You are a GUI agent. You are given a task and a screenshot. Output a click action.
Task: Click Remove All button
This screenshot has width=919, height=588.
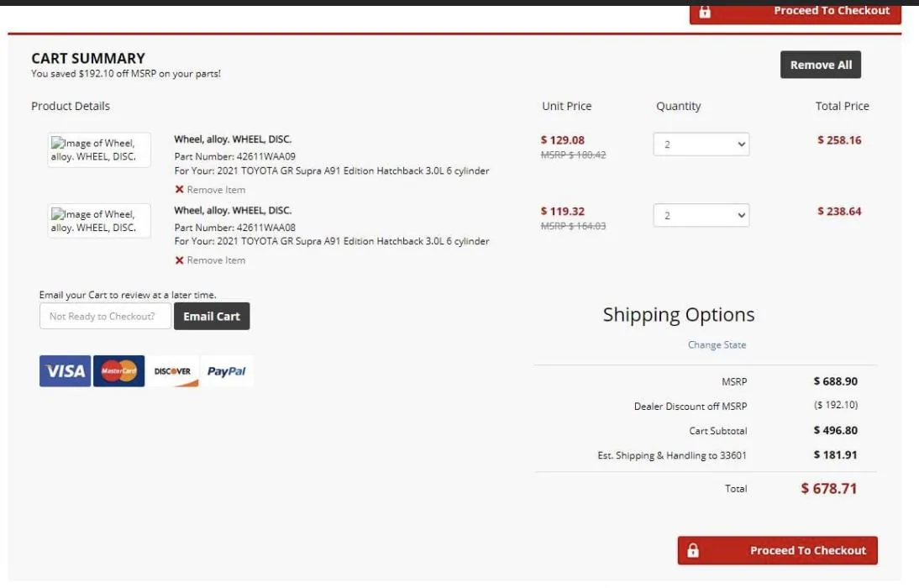pos(821,65)
